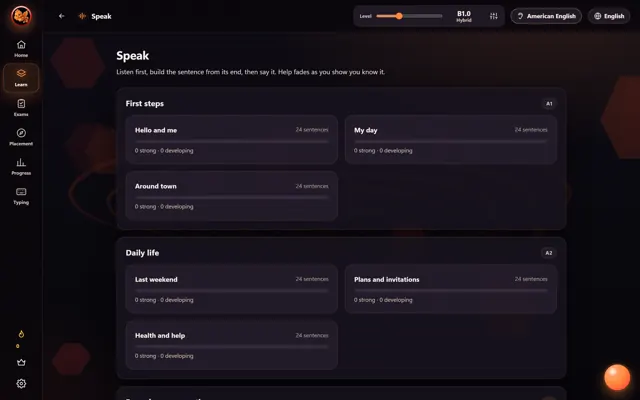Image resolution: width=640 pixels, height=400 pixels.
Task: Click the Speak waveform icon in header
Action: tap(82, 16)
